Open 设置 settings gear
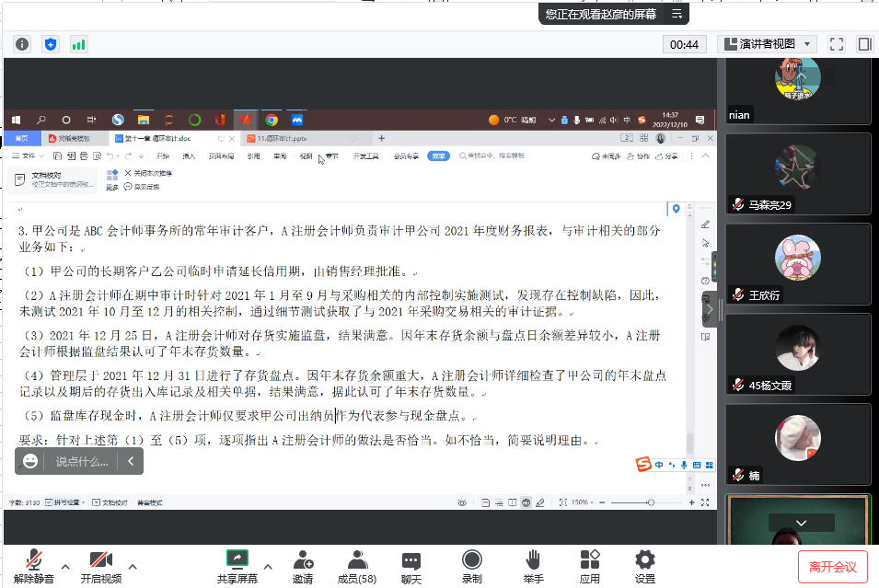The height and width of the screenshot is (588, 879). point(645,567)
